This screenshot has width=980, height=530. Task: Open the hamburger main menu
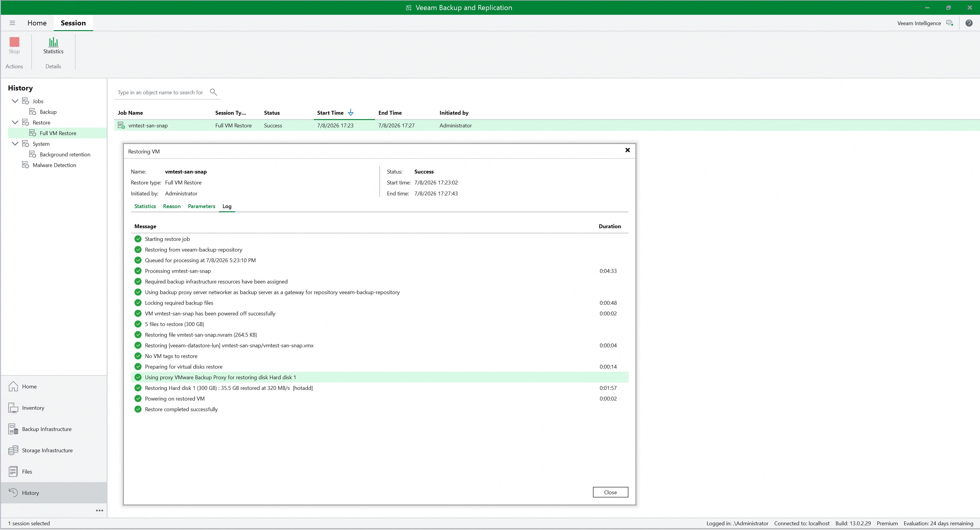pyautogui.click(x=12, y=23)
